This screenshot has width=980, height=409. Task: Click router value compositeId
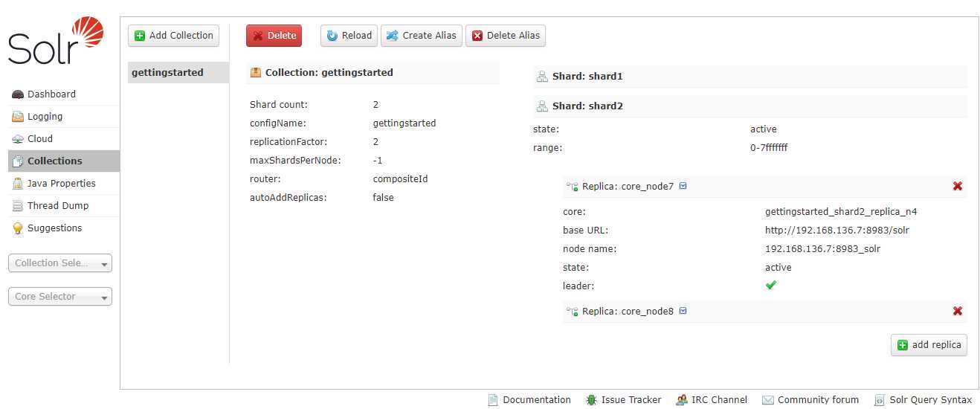tap(400, 179)
